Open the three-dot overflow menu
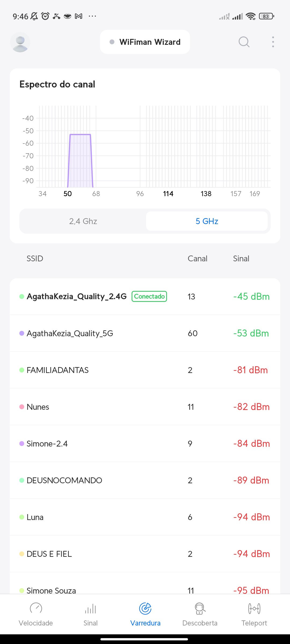 coord(273,42)
